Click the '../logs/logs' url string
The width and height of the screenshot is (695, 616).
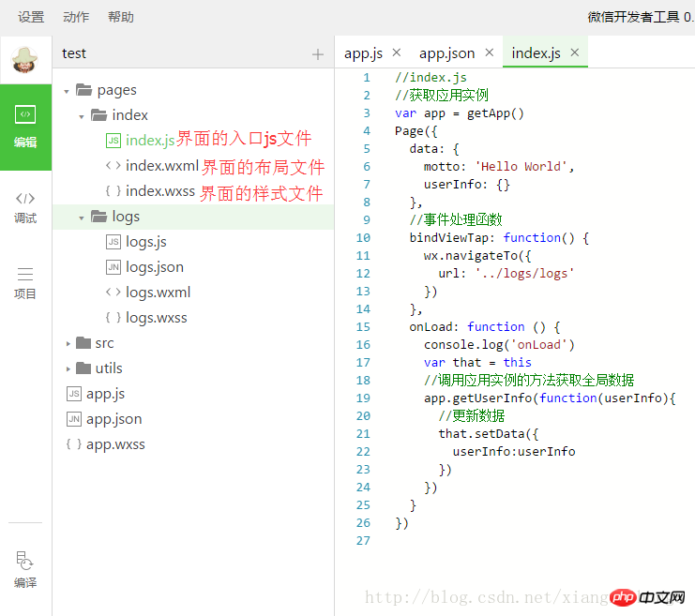525,274
